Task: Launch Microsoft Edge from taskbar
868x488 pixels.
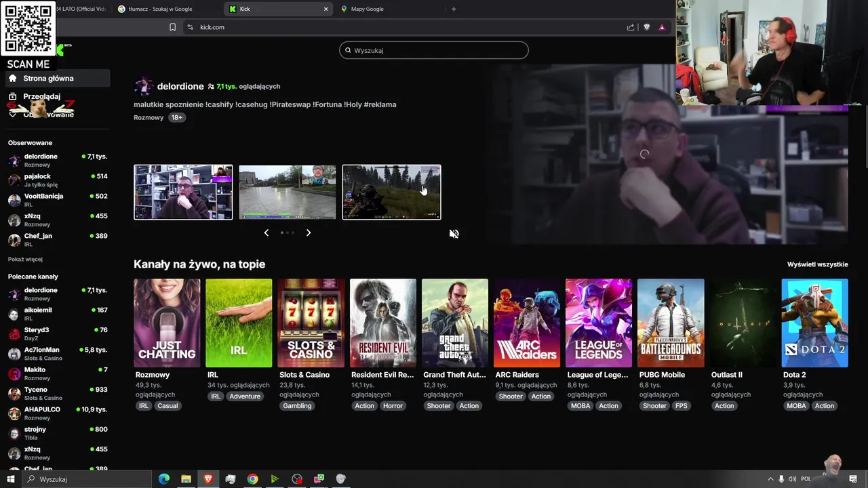Action: (x=164, y=479)
